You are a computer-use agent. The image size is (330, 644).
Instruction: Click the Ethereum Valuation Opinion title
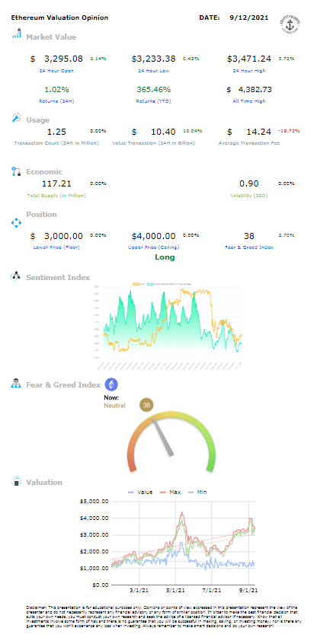click(59, 18)
